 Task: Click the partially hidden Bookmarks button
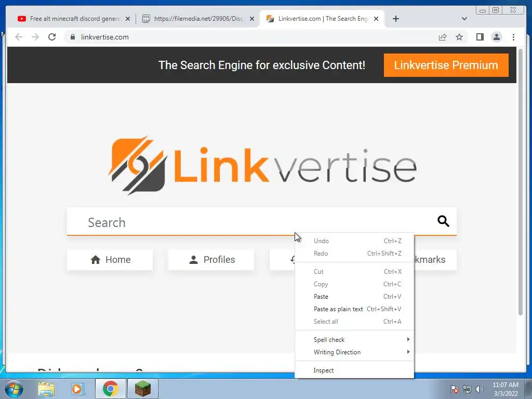tap(435, 260)
